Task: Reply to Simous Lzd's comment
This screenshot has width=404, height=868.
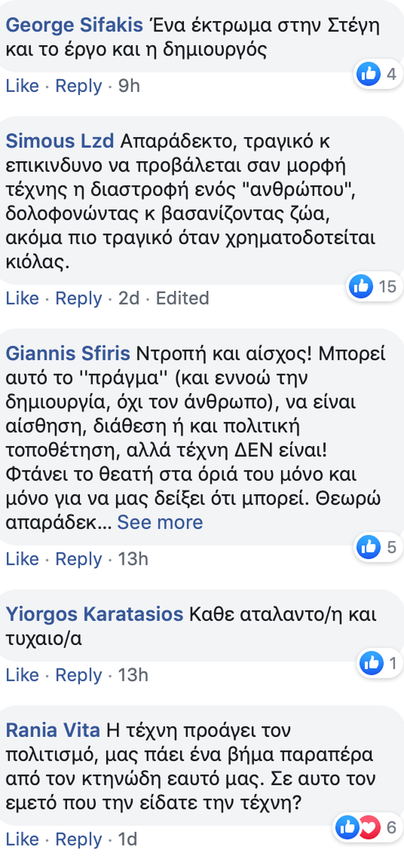Action: (78, 298)
